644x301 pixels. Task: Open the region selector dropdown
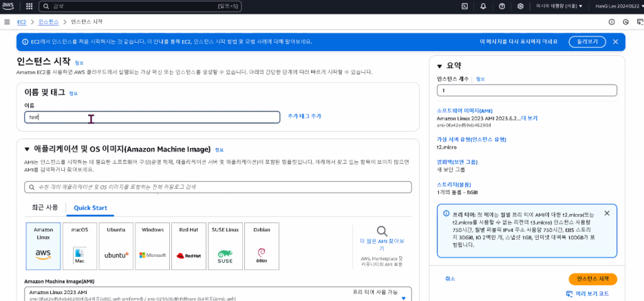pyautogui.click(x=559, y=6)
